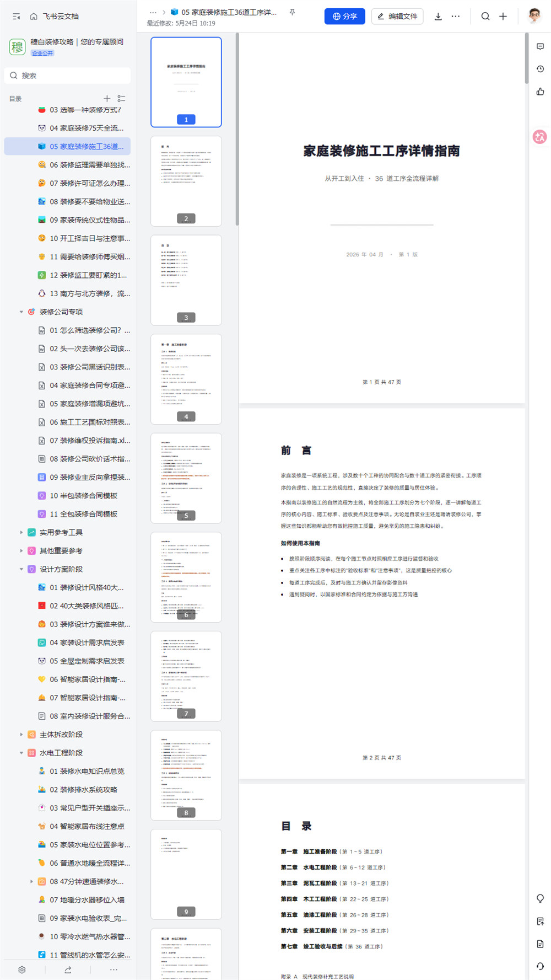Image resolution: width=551 pixels, height=980 pixels.
Task: Like the document with the thumbs-up icon
Action: pos(541,92)
